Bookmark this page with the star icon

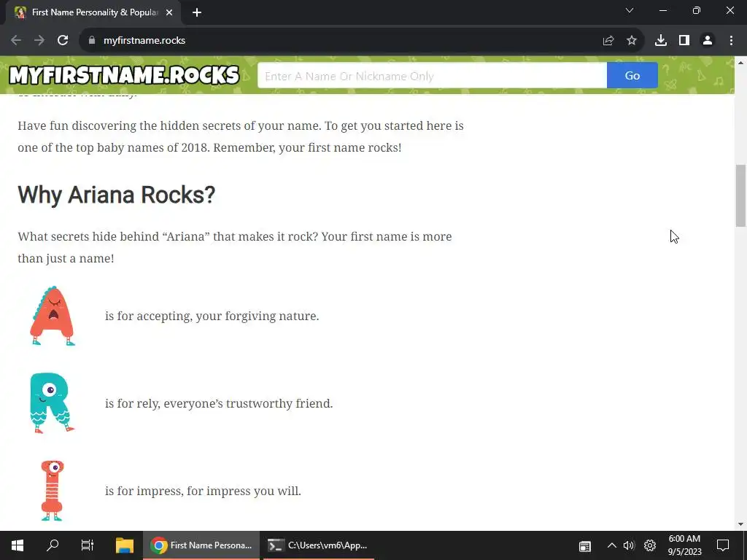click(x=632, y=41)
